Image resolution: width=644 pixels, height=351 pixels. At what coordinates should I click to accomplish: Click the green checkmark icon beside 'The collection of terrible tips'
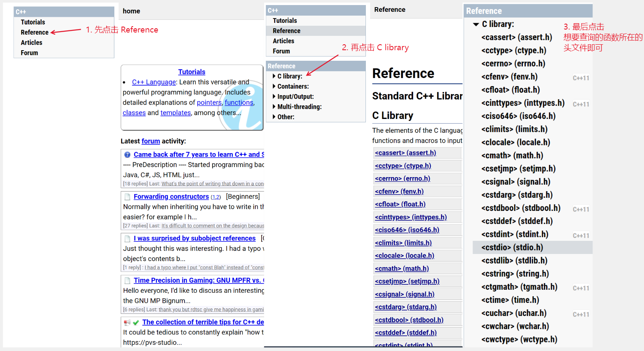coord(136,323)
